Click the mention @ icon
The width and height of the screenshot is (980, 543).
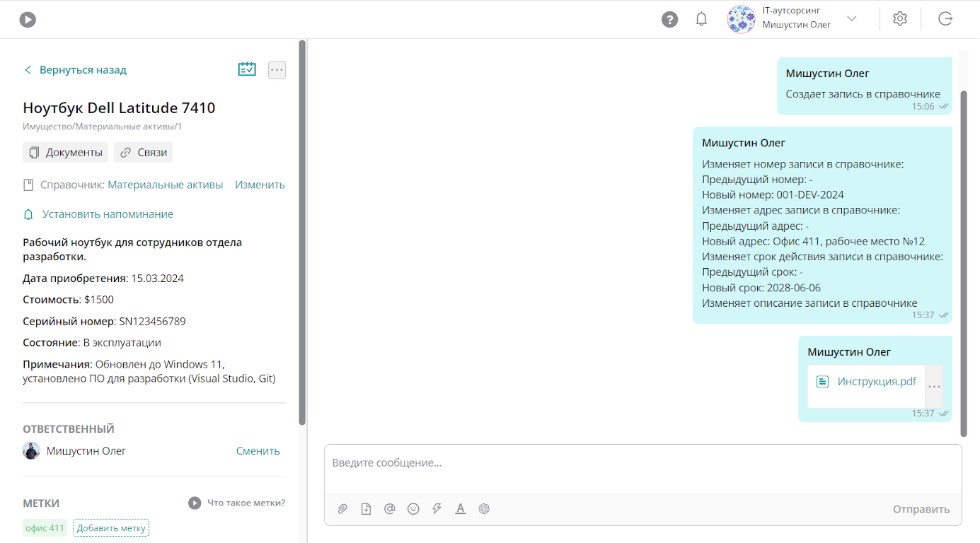389,509
